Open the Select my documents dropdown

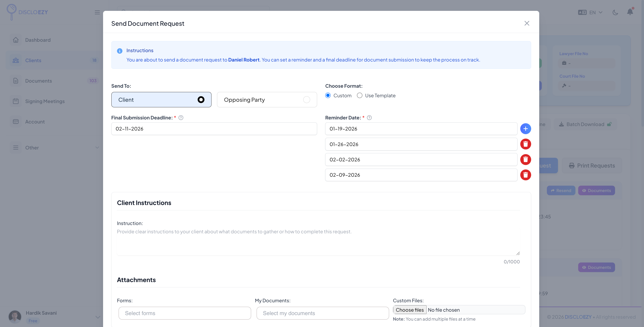[x=322, y=313]
